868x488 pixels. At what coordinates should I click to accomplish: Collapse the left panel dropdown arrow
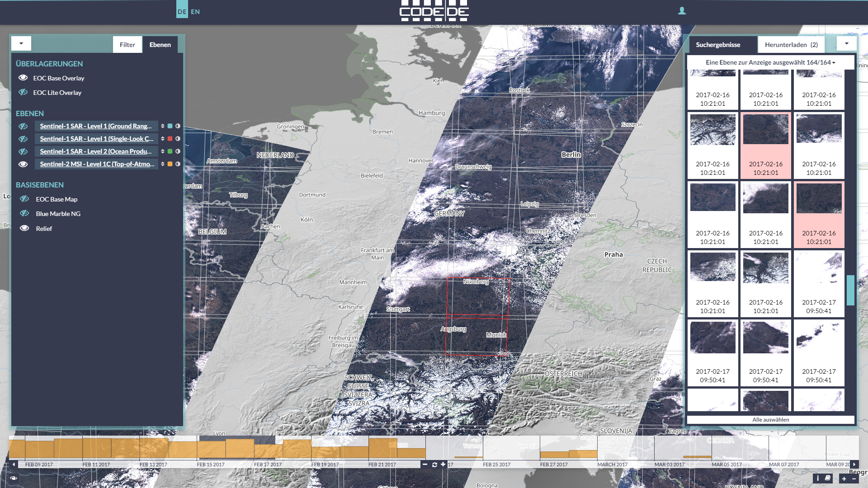click(21, 43)
